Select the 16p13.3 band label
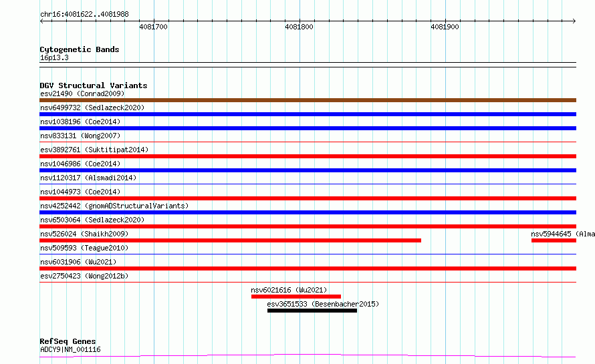Screen dimensions: 595x364 (x=54, y=57)
